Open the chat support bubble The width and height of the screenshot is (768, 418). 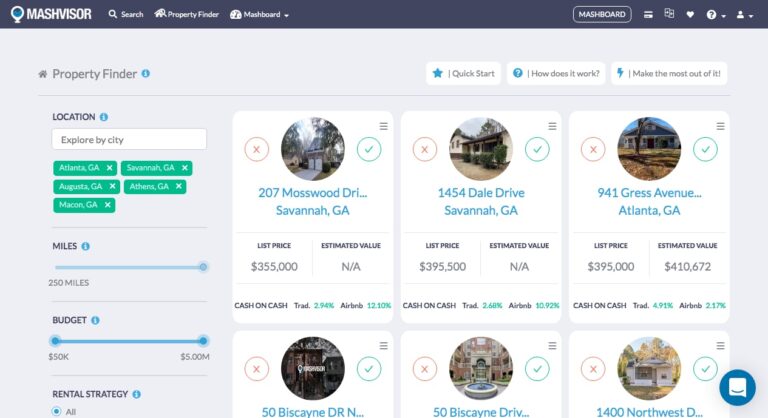click(737, 387)
